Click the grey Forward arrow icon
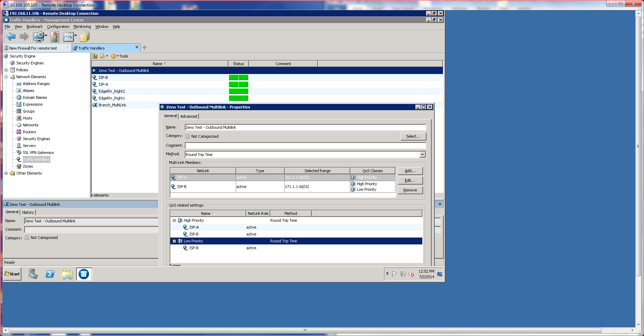 tap(24, 36)
